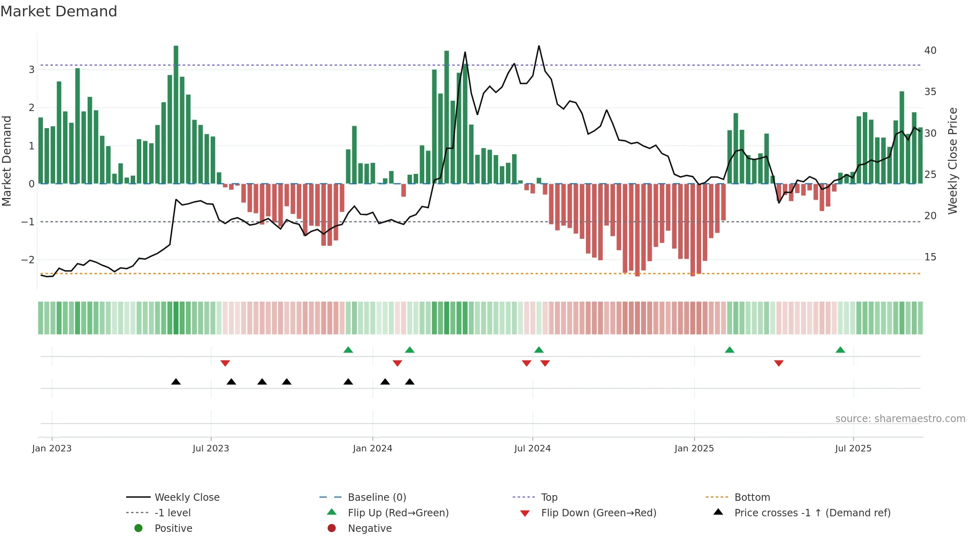Click the green flip-up marker after Jan 2025
Viewport: 980px width, 551px height.
pyautogui.click(x=730, y=350)
